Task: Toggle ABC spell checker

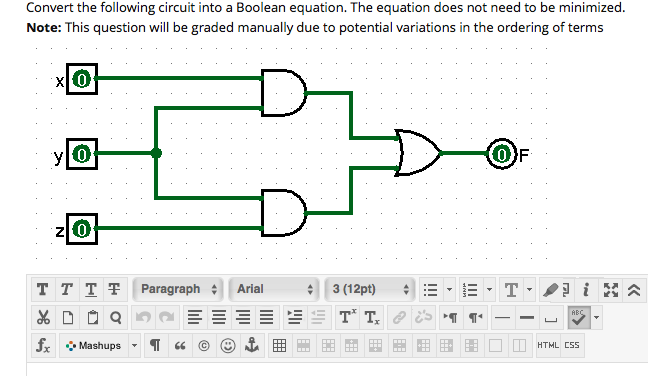Action: tap(579, 318)
